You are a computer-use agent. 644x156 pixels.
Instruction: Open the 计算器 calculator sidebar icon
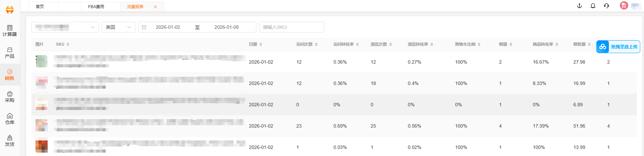pos(10,30)
